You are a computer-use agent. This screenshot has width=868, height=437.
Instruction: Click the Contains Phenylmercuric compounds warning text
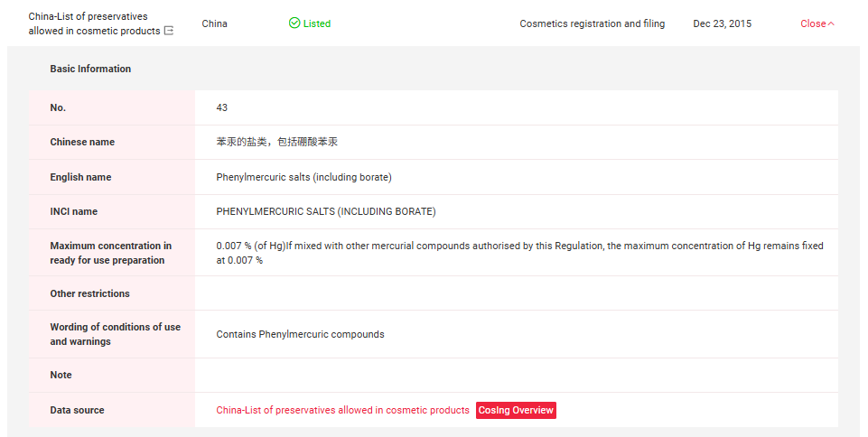tap(300, 334)
